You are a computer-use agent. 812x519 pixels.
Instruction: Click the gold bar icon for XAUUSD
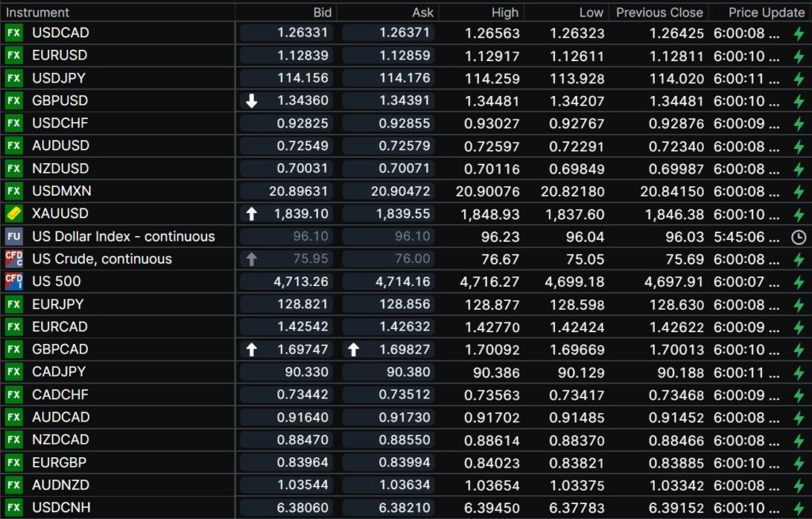click(13, 214)
